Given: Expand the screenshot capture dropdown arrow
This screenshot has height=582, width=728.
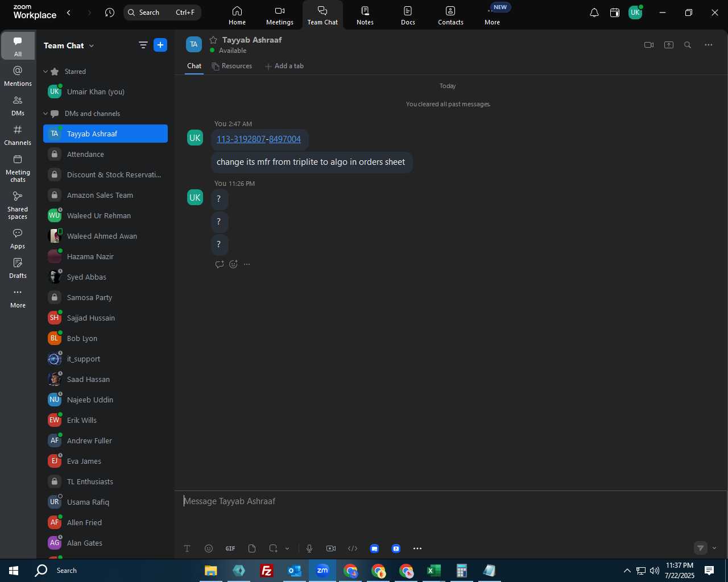Looking at the screenshot, I should point(287,548).
